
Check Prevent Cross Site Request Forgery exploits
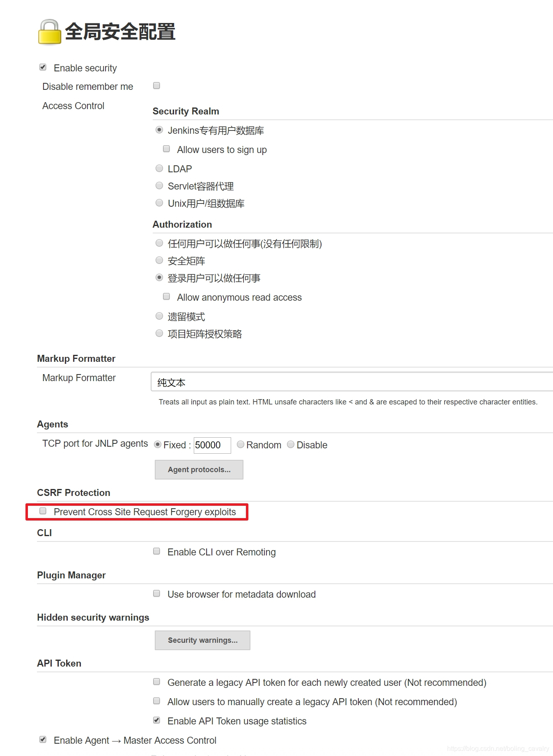tap(43, 511)
